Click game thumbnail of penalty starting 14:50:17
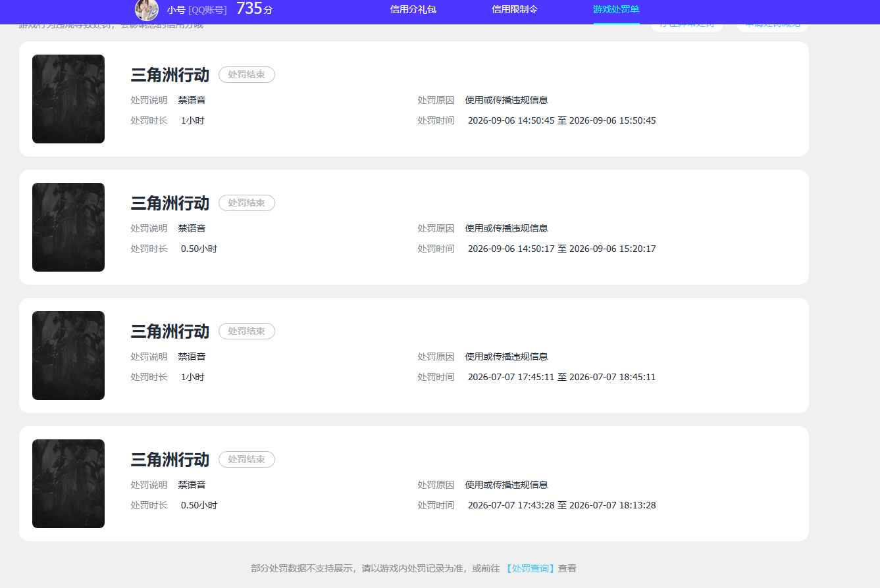 (68, 227)
